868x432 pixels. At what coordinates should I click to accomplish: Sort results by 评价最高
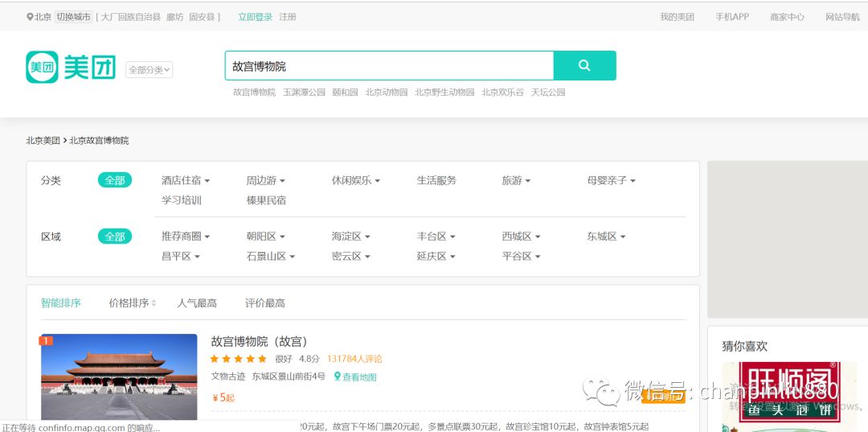[x=265, y=303]
